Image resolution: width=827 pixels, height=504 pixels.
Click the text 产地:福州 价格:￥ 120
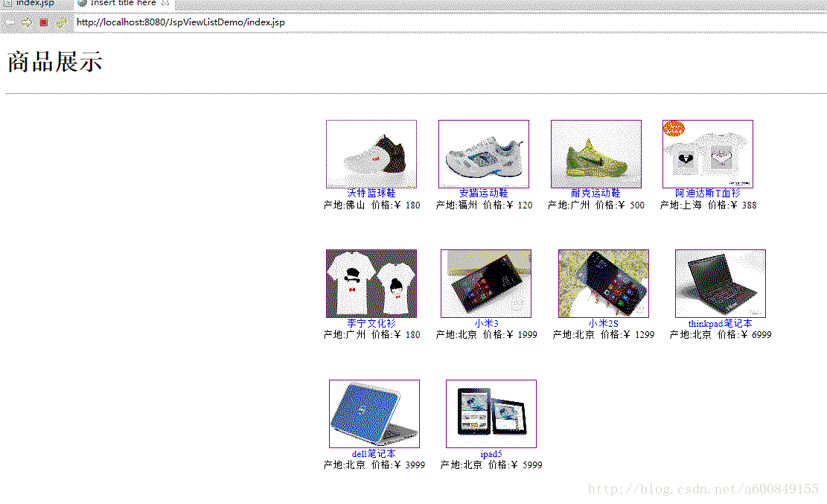[x=484, y=205]
